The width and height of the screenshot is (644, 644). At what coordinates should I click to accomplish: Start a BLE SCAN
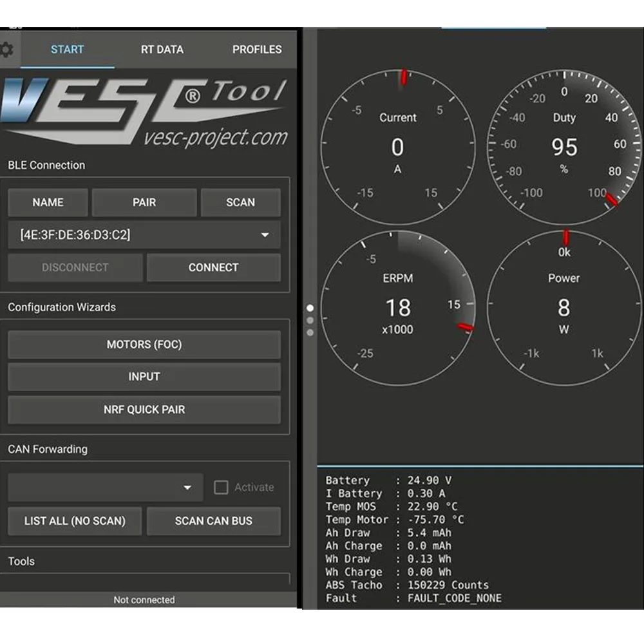(241, 202)
